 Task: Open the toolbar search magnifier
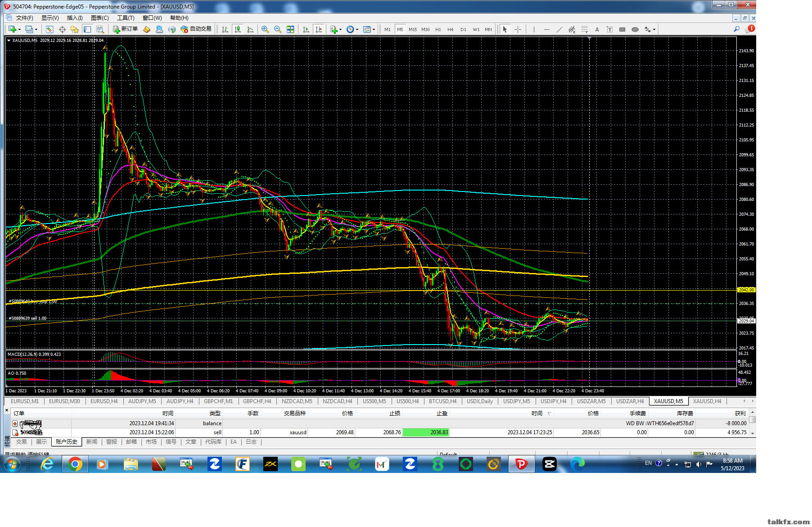[736, 29]
